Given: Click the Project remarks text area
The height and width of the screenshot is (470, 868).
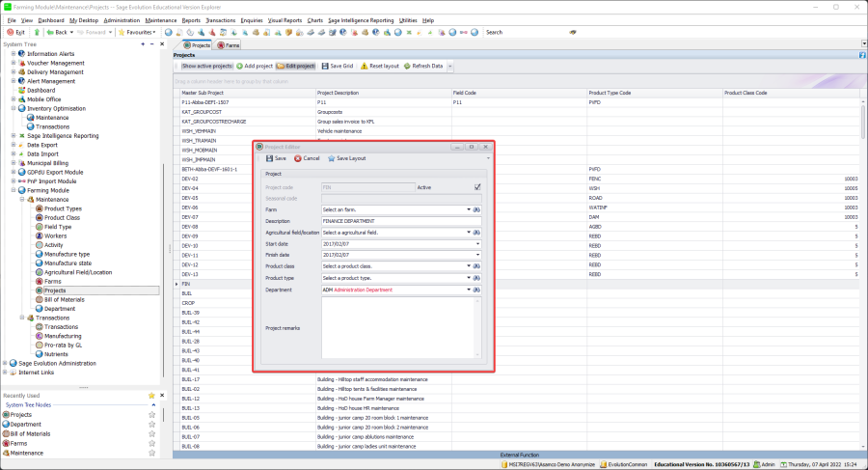Looking at the screenshot, I should (x=400, y=328).
